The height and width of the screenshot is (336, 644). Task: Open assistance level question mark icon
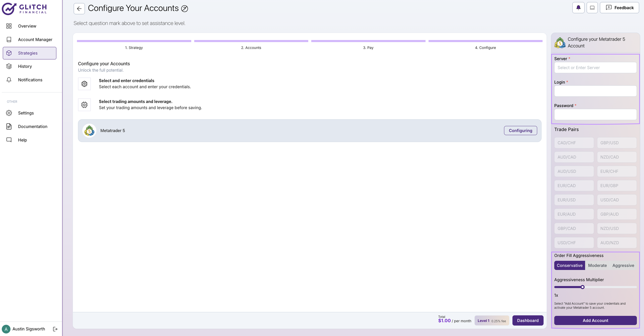[x=184, y=9]
